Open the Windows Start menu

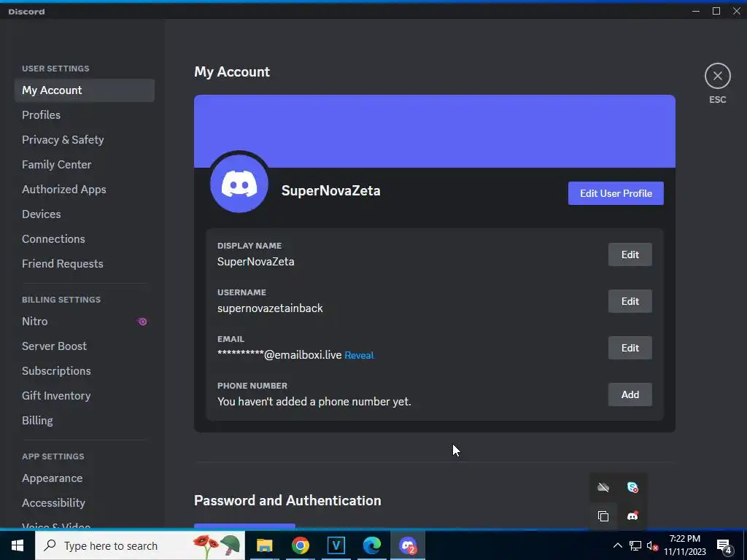[x=18, y=545]
